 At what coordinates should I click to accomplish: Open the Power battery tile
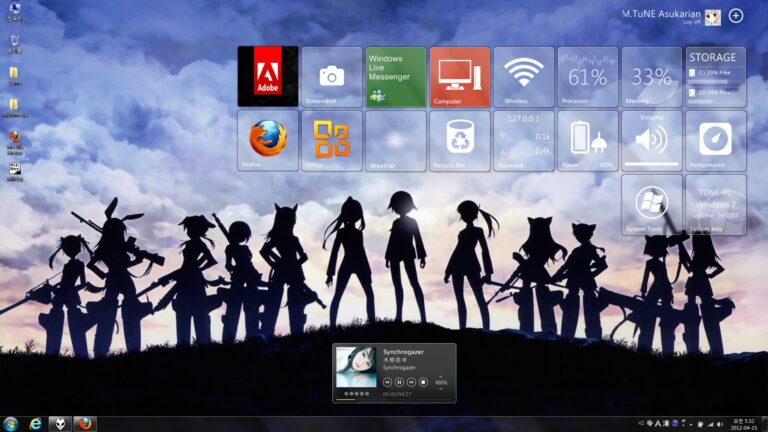588,141
